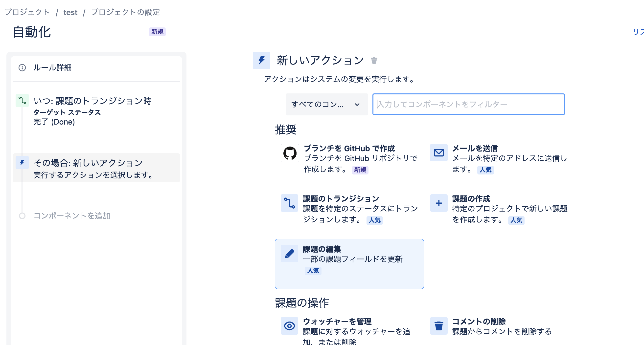The image size is (644, 345).
Task: Click コンポーネントを追加 in the rule chain
Action: (72, 216)
